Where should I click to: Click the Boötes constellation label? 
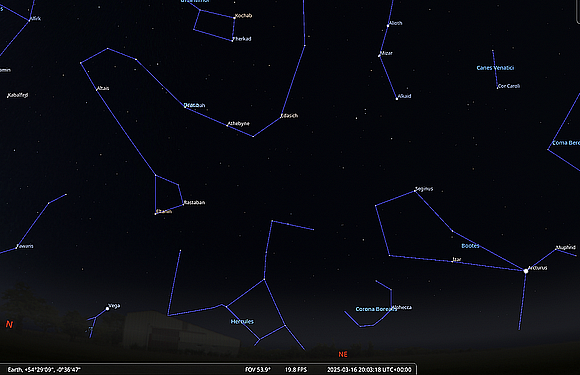470,246
